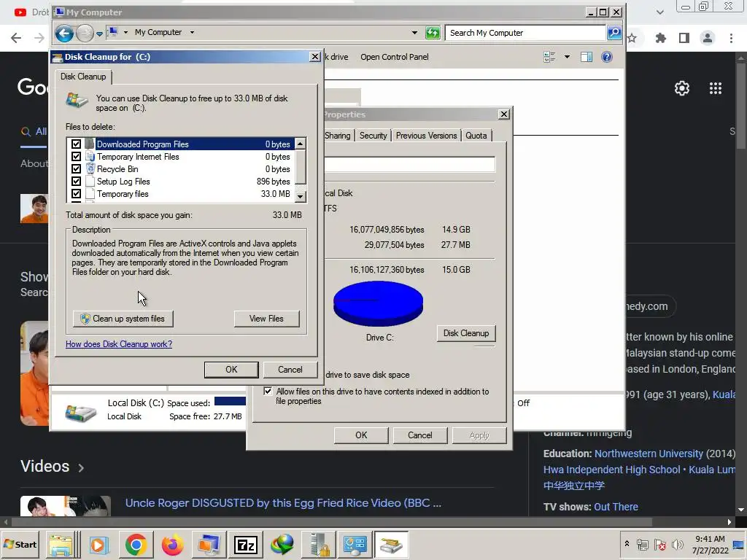This screenshot has width=747, height=560.
Task: Open Uncle Roger DISGUSTED video link
Action: 283,503
